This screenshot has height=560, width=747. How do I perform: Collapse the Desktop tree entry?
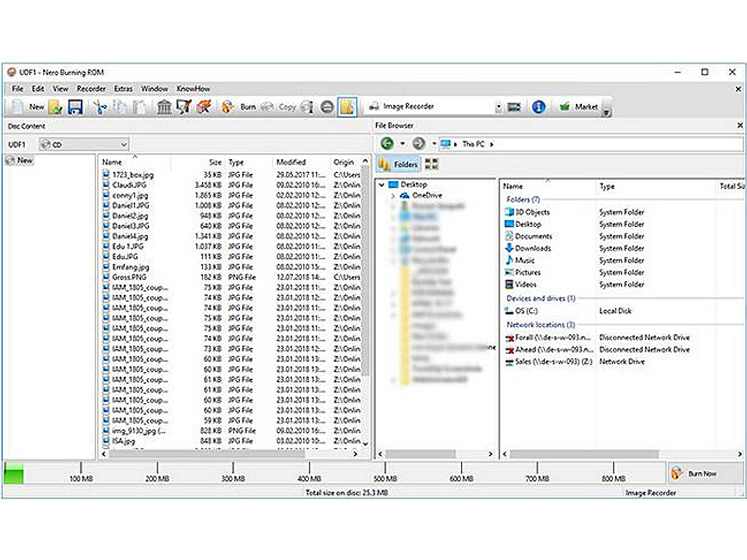pyautogui.click(x=382, y=185)
